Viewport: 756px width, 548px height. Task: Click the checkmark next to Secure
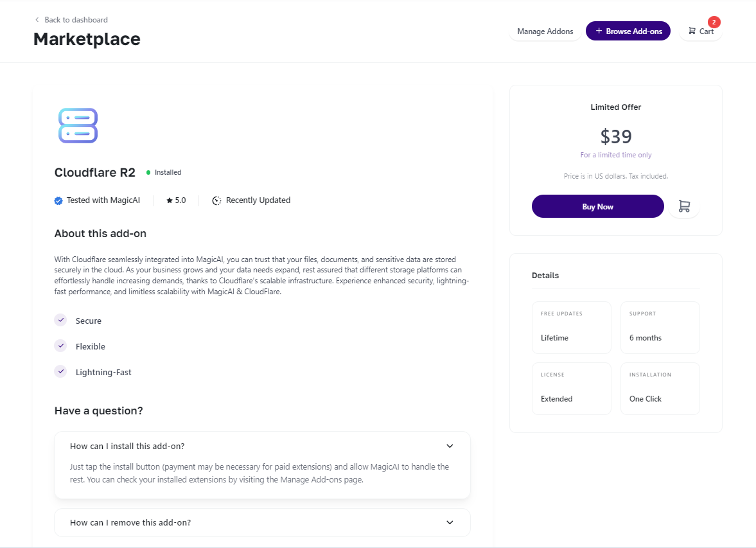[x=60, y=320]
